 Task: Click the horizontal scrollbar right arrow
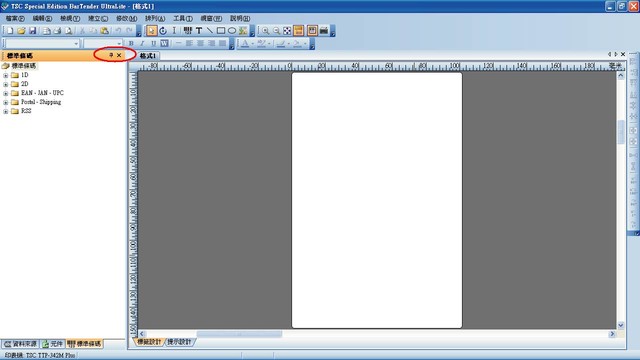point(612,334)
